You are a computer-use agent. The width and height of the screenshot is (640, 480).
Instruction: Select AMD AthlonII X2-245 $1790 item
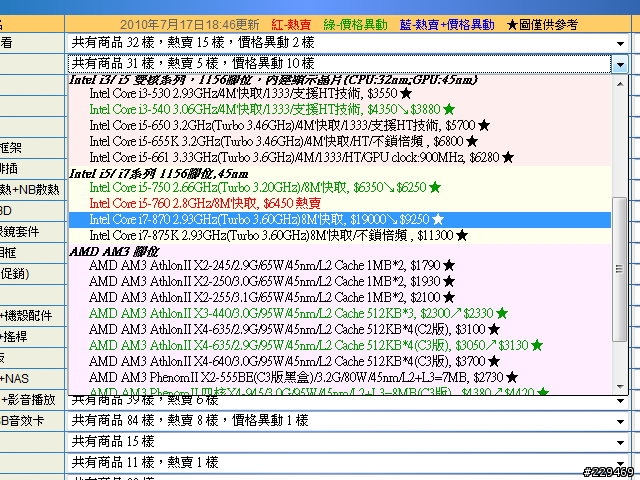click(x=340, y=266)
